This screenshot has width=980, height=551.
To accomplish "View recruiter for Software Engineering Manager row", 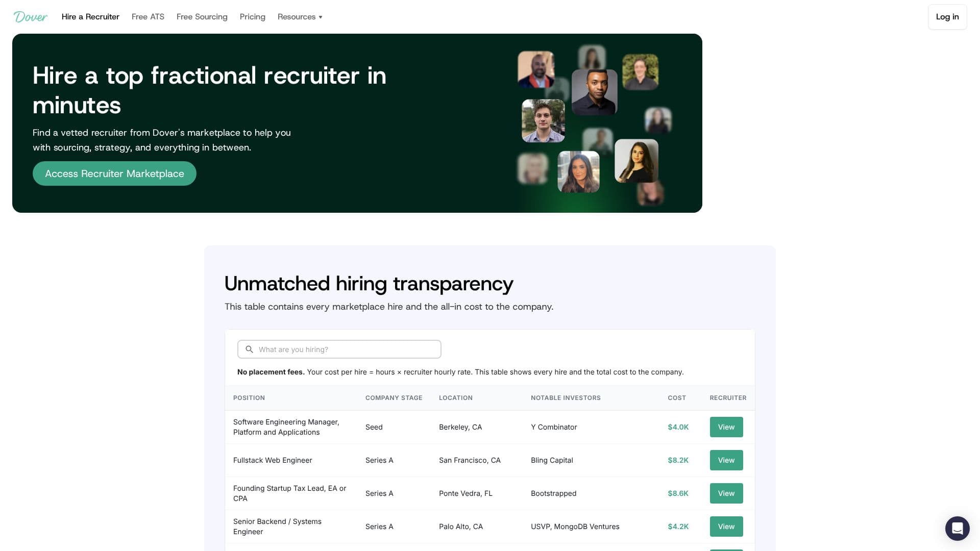I will click(x=726, y=427).
